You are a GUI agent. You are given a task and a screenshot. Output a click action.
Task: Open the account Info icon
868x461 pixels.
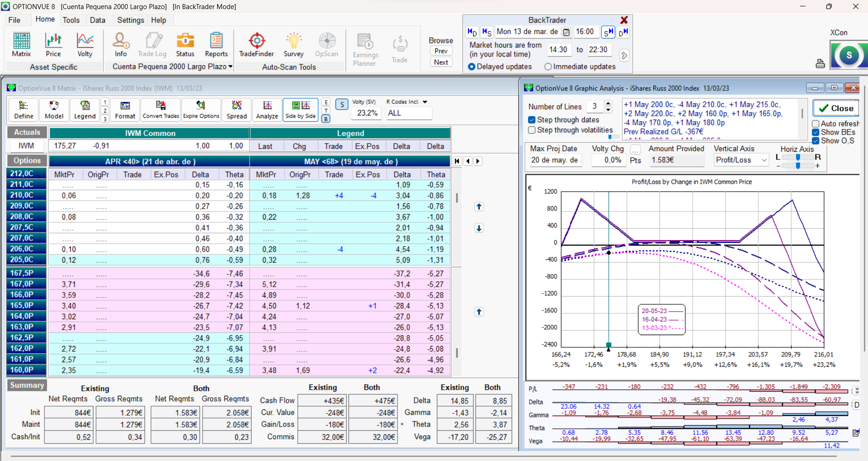click(121, 45)
